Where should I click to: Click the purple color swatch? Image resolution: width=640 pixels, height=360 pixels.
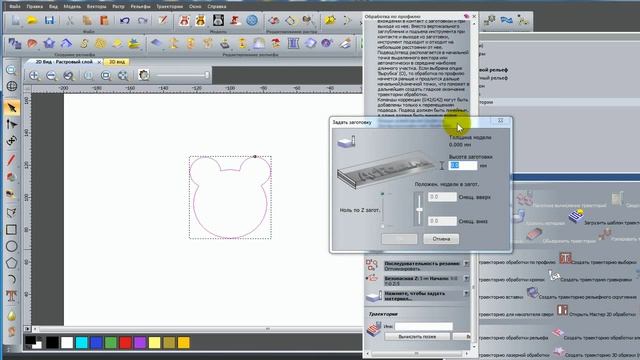pos(140,342)
